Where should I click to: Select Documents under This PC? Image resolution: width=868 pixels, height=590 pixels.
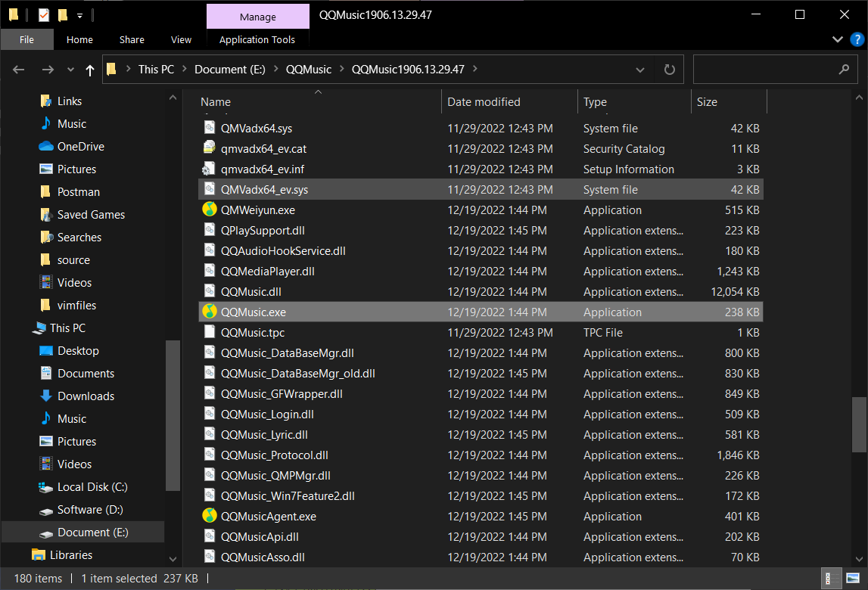[x=86, y=373]
